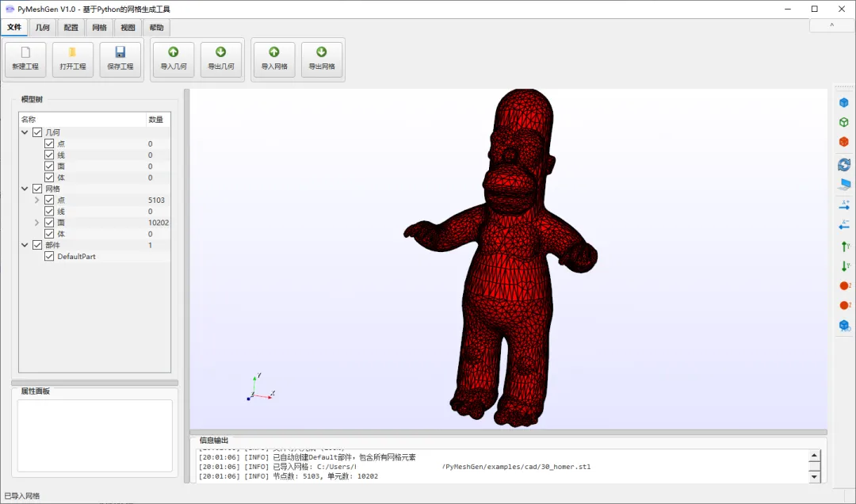Click the green up-arrow Y view icon
Screen dimensions: 856x504
click(845, 246)
